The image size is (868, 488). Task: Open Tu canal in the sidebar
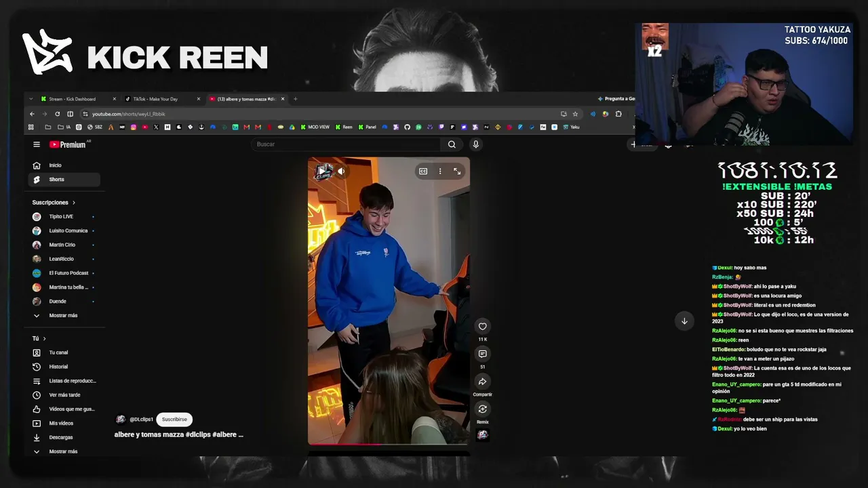point(64,353)
